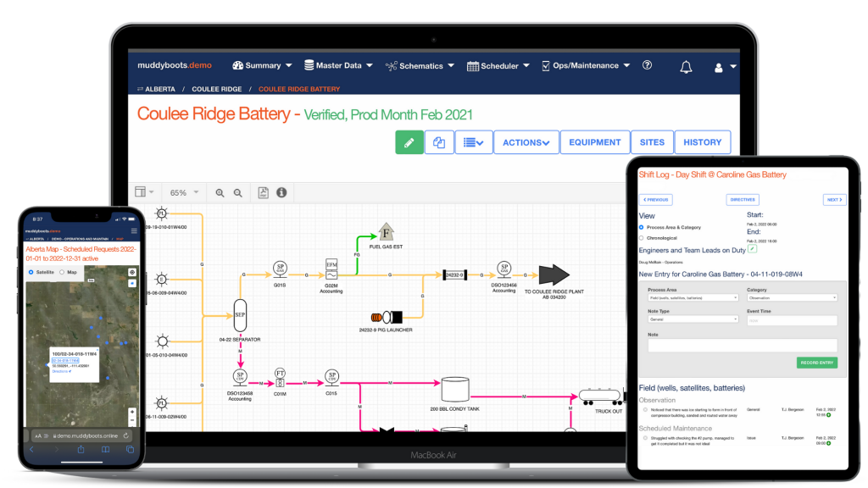Viewport: 868px width, 488px height.
Task: Click the Note text field
Action: click(x=743, y=346)
